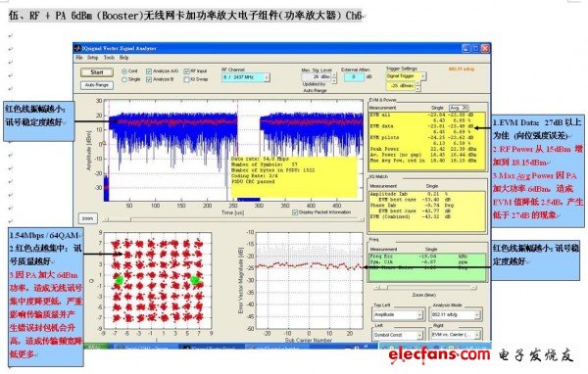588x374 pixels.
Task: Click the External Atten. value field
Action: pos(354,76)
